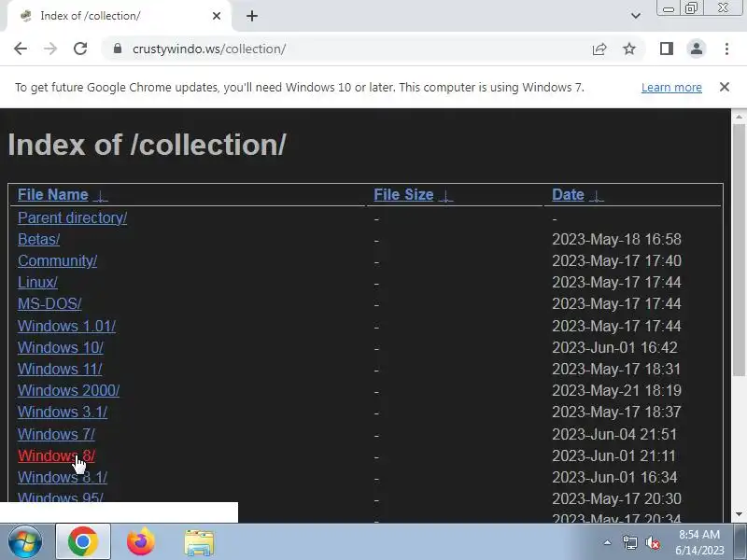The image size is (747, 560).
Task: Close the Index of /collection/ tab
Action: (217, 16)
